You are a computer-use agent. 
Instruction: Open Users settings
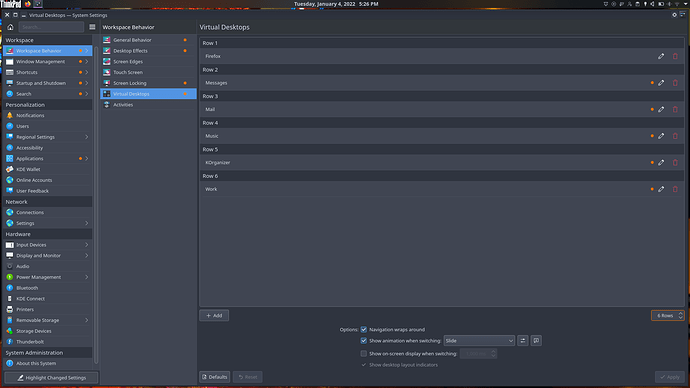[48, 126]
